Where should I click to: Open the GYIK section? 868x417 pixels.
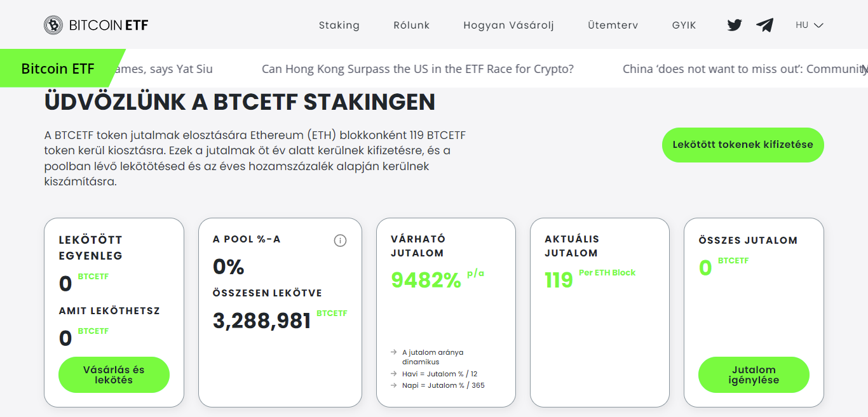click(x=684, y=25)
